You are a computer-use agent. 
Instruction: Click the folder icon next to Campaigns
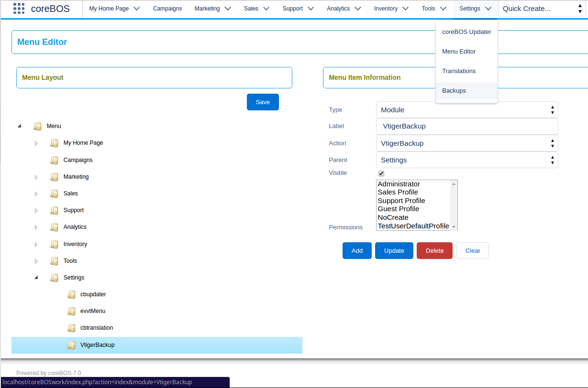coord(55,160)
